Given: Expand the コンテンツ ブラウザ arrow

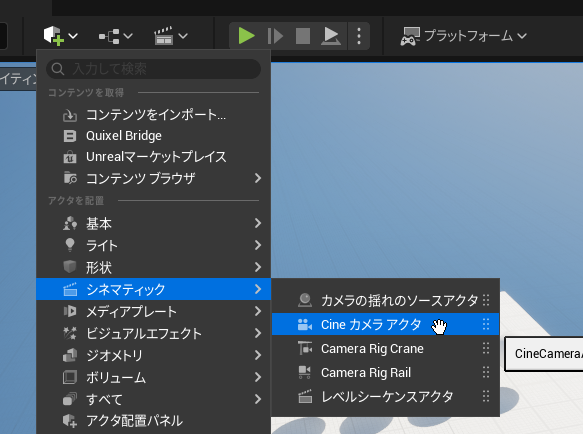Looking at the screenshot, I should 258,179.
